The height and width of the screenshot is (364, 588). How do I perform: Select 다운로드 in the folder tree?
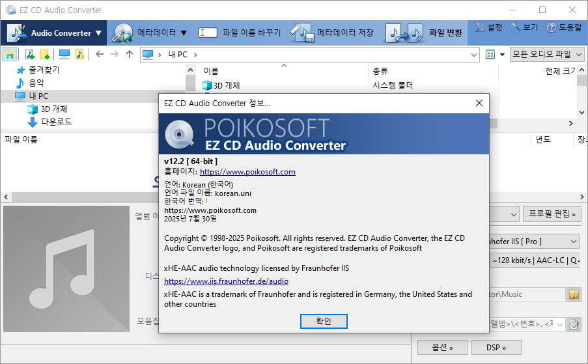[x=56, y=122]
